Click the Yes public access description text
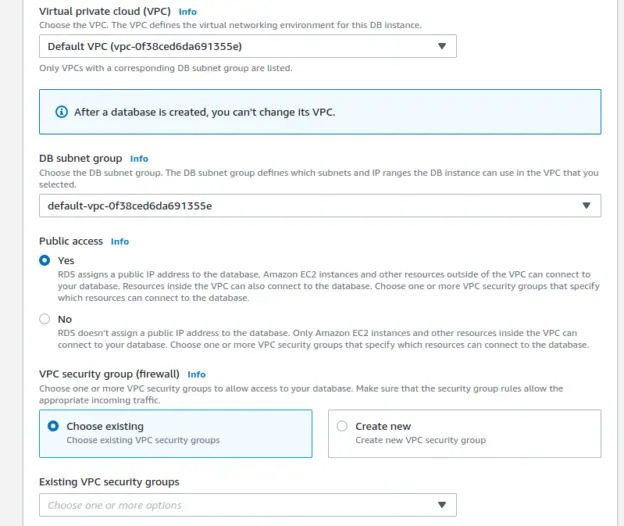 click(329, 286)
